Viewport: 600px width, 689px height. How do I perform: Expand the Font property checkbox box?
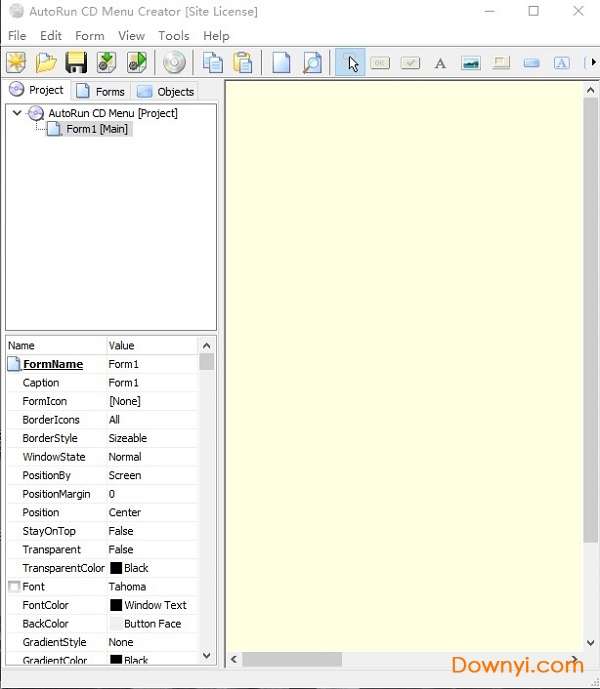14,587
